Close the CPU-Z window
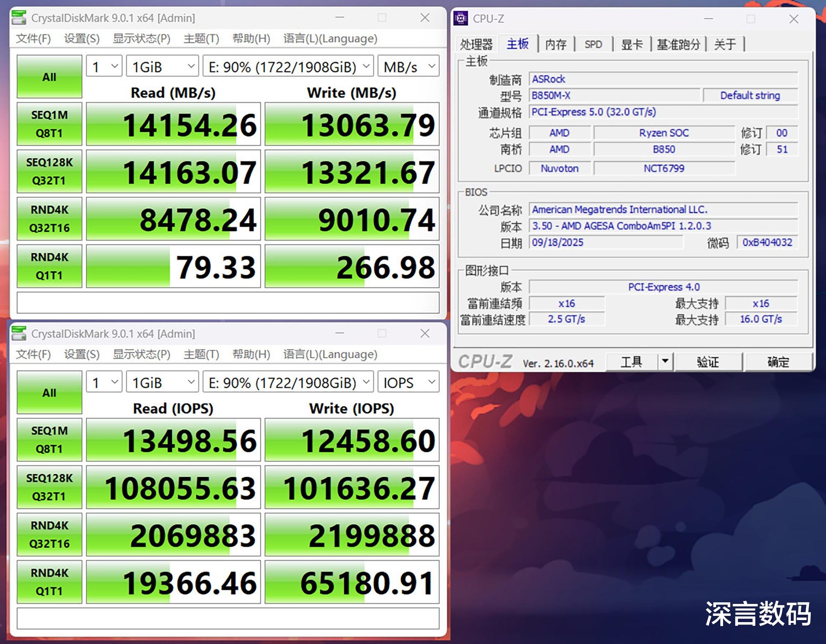This screenshot has height=644, width=826. coord(793,19)
